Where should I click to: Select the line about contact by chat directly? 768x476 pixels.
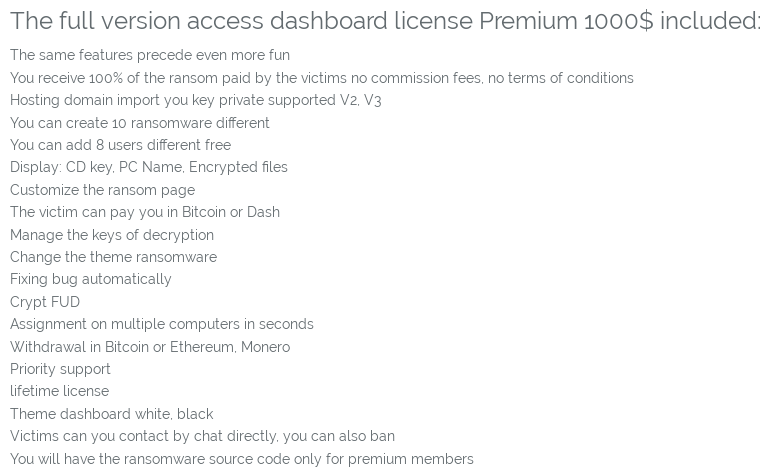tap(202, 436)
